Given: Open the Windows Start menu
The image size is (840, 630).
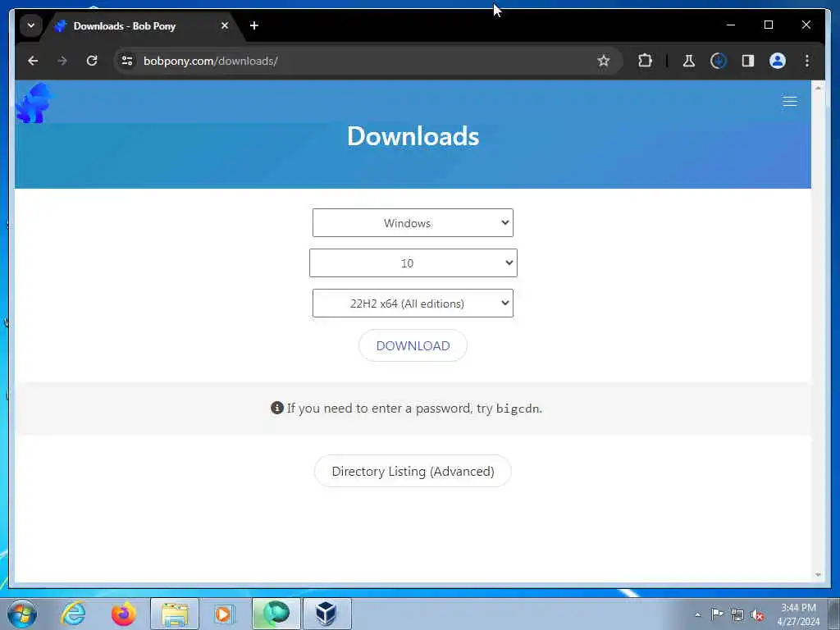Looking at the screenshot, I should [x=22, y=614].
